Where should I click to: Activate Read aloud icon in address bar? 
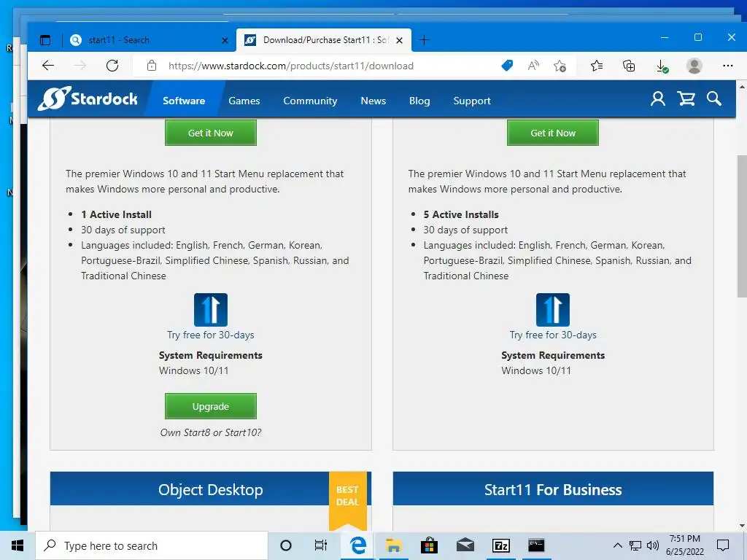tap(533, 66)
